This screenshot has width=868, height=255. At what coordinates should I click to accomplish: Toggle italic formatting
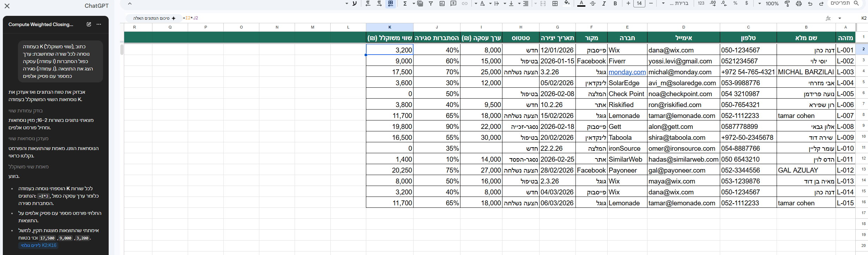pyautogui.click(x=604, y=4)
